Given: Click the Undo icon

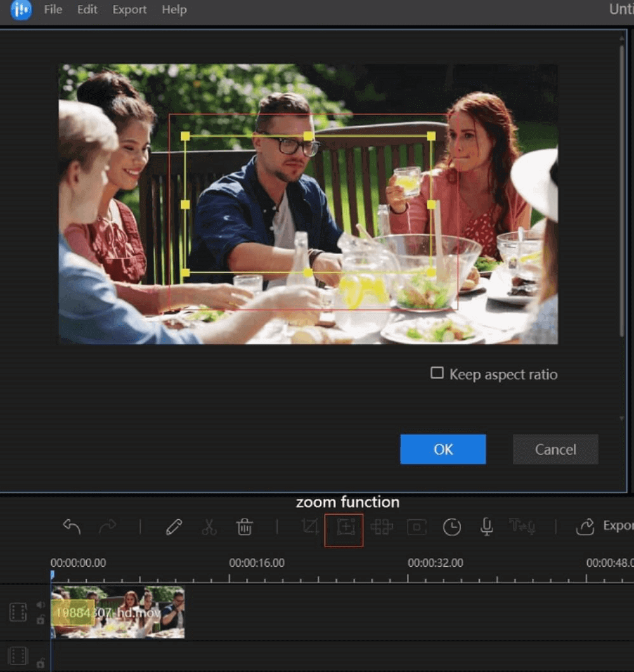Looking at the screenshot, I should click(x=71, y=527).
